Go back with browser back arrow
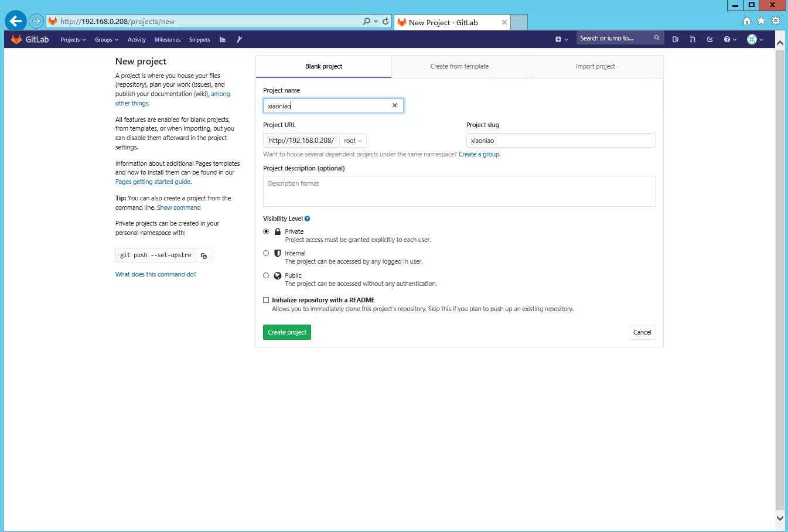The height and width of the screenshot is (532, 788). (16, 21)
